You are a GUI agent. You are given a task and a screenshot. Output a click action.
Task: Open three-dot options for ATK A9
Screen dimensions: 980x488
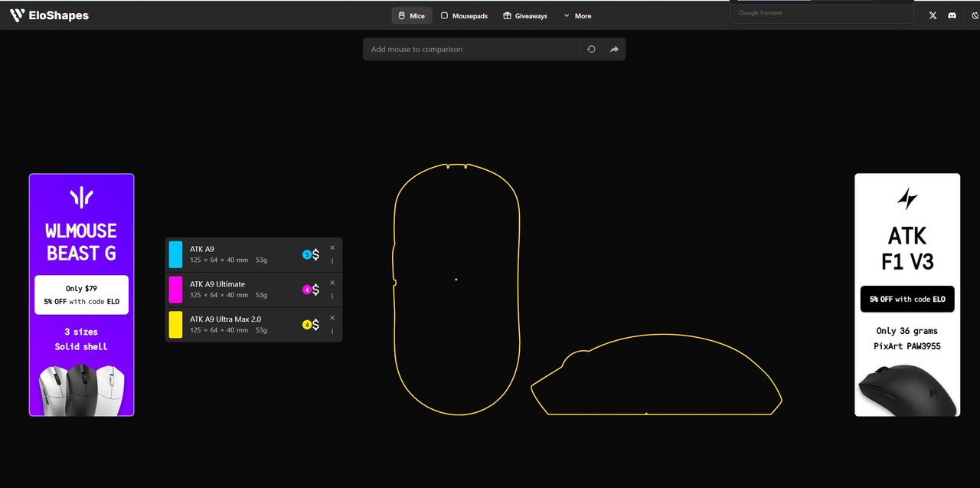click(332, 261)
